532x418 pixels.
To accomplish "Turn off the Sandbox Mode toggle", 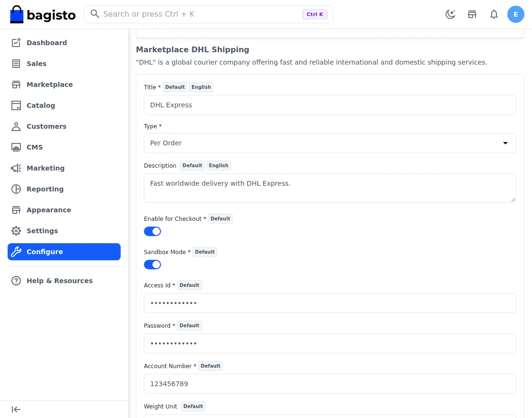I will pos(152,265).
